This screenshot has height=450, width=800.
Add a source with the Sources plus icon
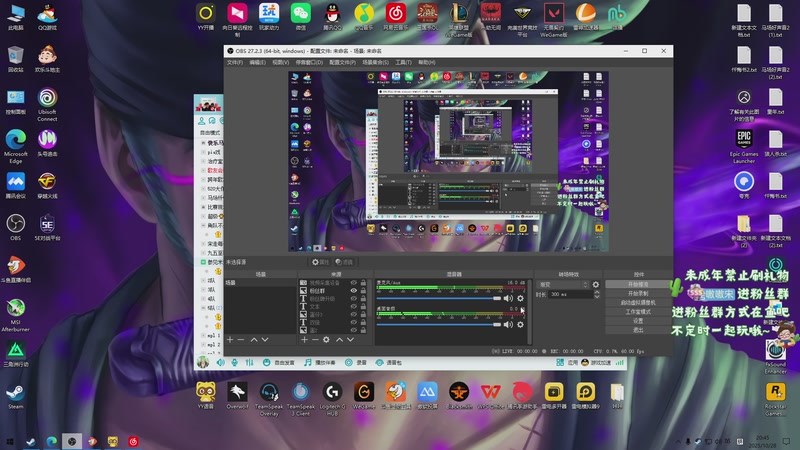pos(304,340)
